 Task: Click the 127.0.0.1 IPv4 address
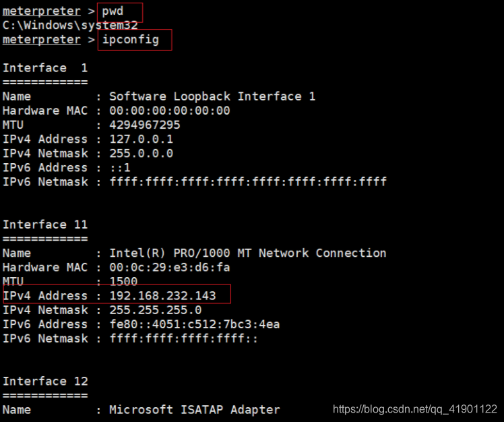pyautogui.click(x=141, y=139)
